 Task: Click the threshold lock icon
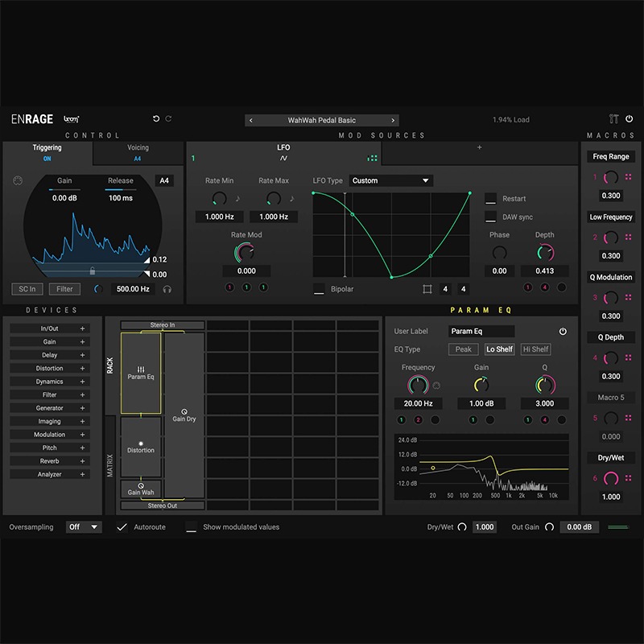point(93,270)
